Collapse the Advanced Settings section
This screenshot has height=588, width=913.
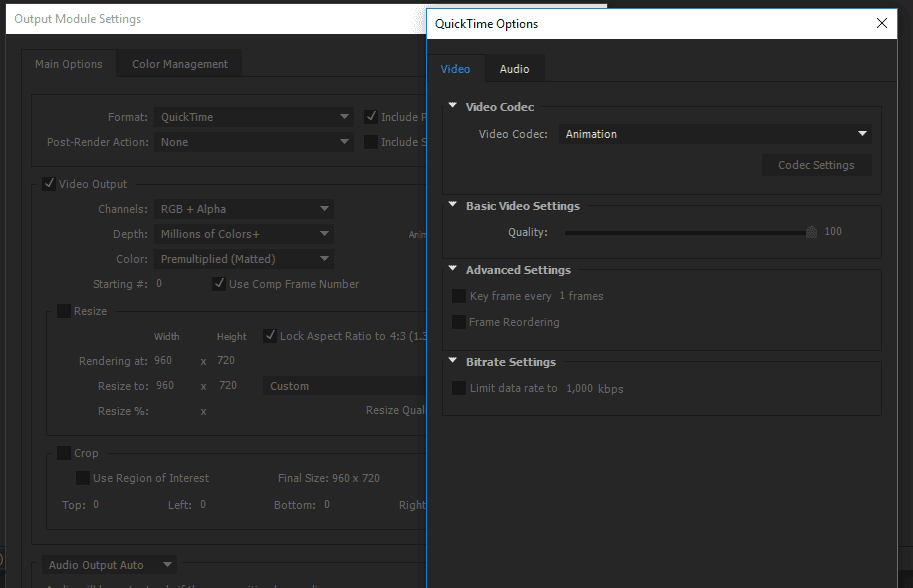[x=453, y=269]
